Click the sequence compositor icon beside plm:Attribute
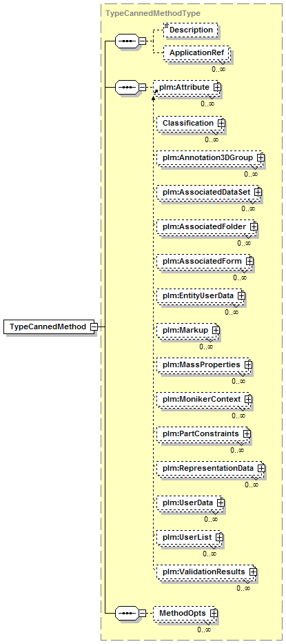This screenshot has width=286, height=644. pyautogui.click(x=126, y=88)
